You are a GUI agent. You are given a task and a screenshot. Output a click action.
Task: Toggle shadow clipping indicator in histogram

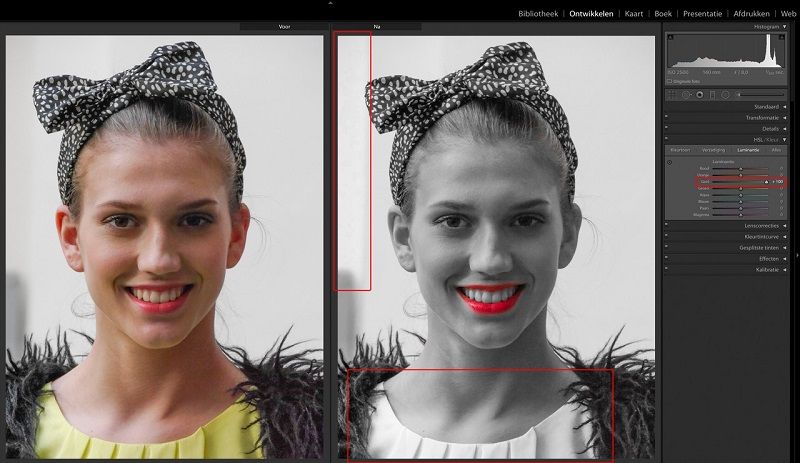[x=671, y=37]
